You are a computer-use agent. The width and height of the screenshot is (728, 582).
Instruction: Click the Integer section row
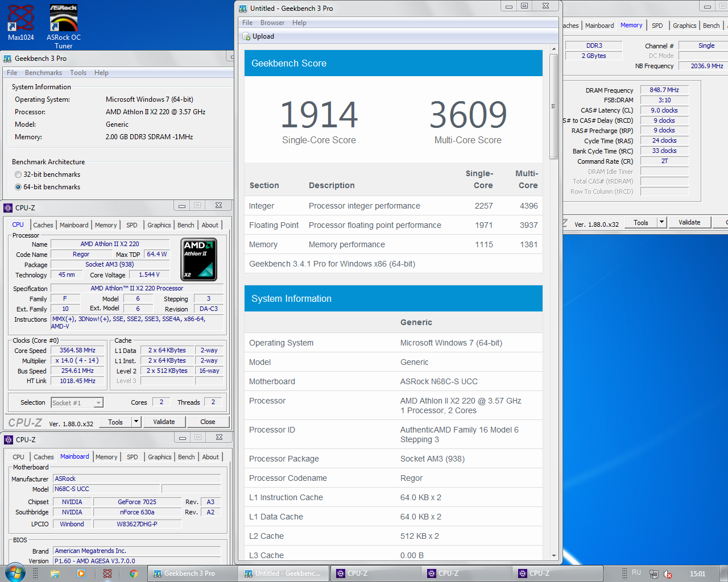(x=394, y=206)
